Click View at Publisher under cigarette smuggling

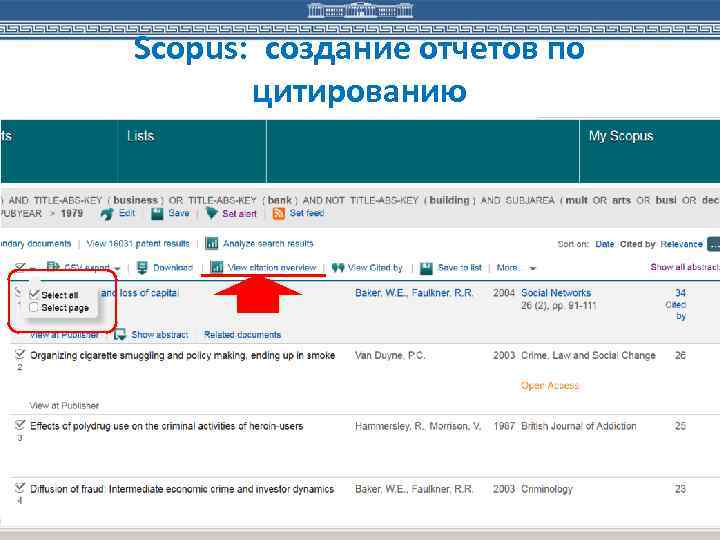(64, 405)
